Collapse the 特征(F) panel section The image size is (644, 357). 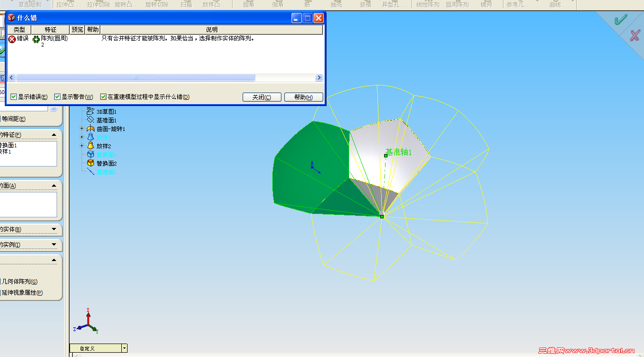coord(54,135)
